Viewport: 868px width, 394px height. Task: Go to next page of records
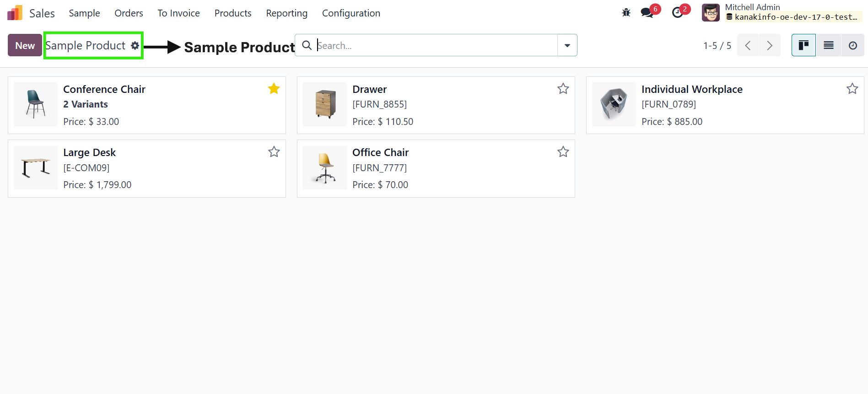(x=770, y=45)
